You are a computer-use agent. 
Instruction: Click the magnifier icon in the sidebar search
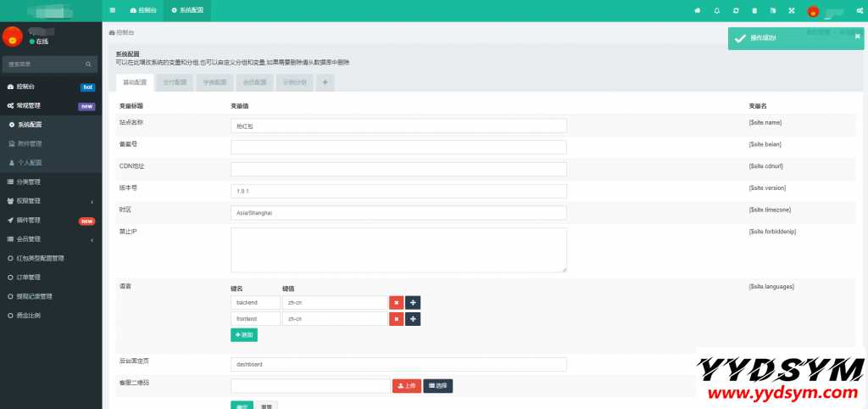click(x=88, y=64)
